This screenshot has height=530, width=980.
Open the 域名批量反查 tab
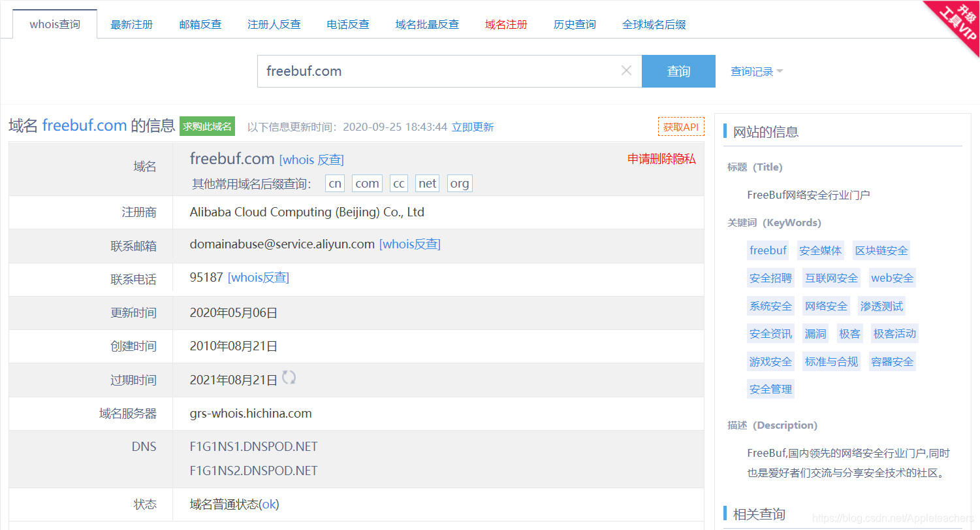[427, 24]
